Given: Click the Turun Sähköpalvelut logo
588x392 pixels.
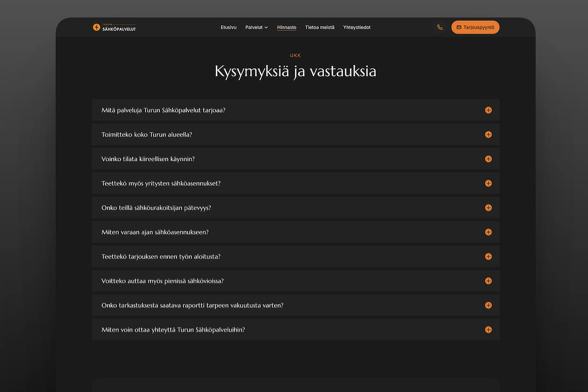Looking at the screenshot, I should tap(115, 28).
